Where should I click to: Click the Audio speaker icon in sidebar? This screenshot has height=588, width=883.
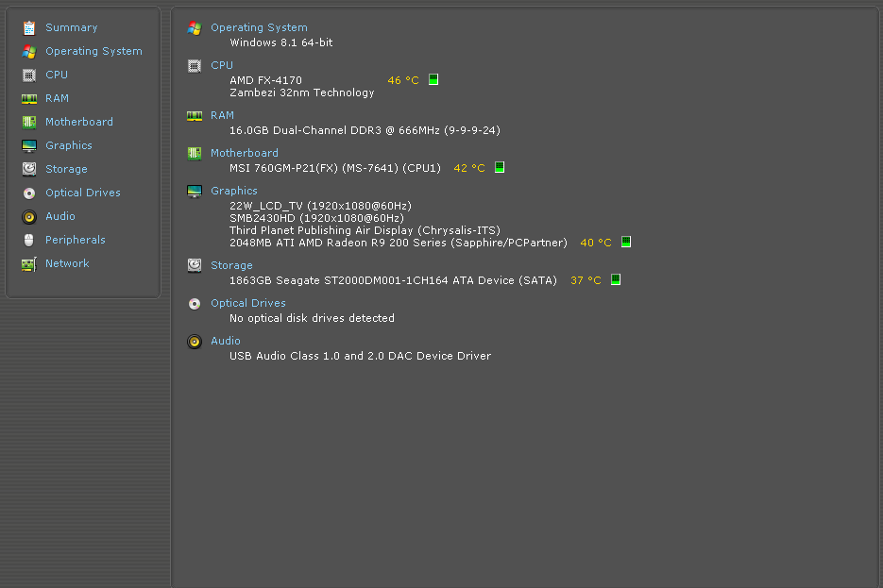click(x=29, y=217)
